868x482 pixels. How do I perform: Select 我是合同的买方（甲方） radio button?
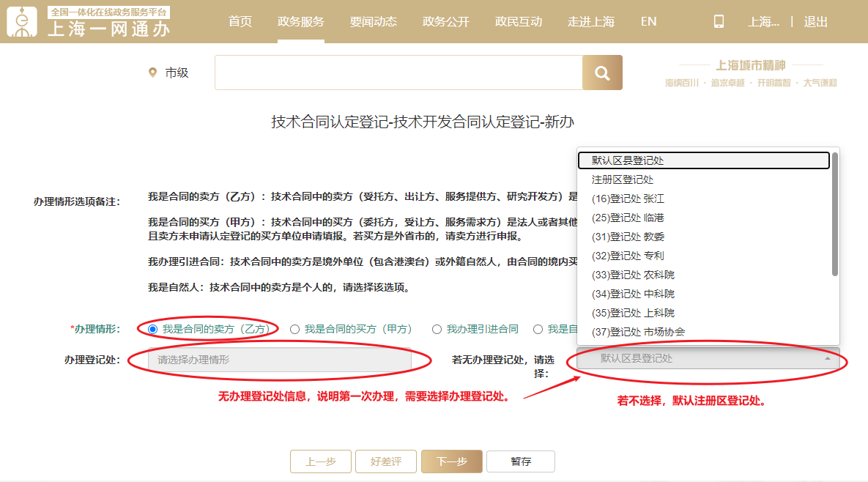click(x=295, y=330)
